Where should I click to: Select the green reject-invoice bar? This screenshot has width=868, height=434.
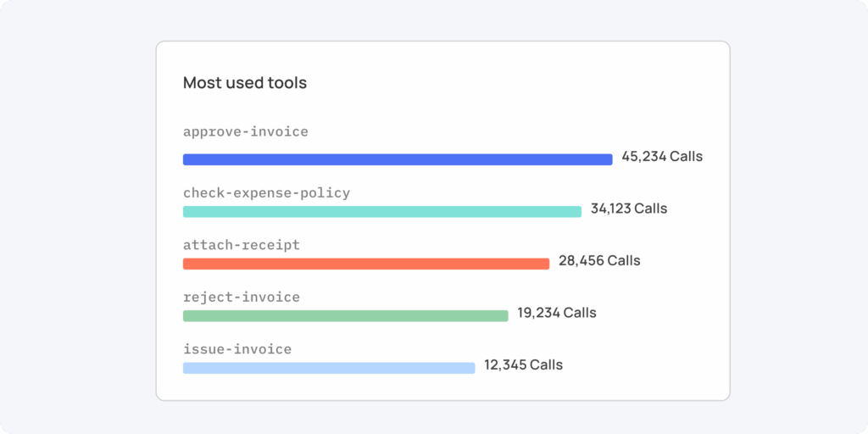pyautogui.click(x=345, y=315)
